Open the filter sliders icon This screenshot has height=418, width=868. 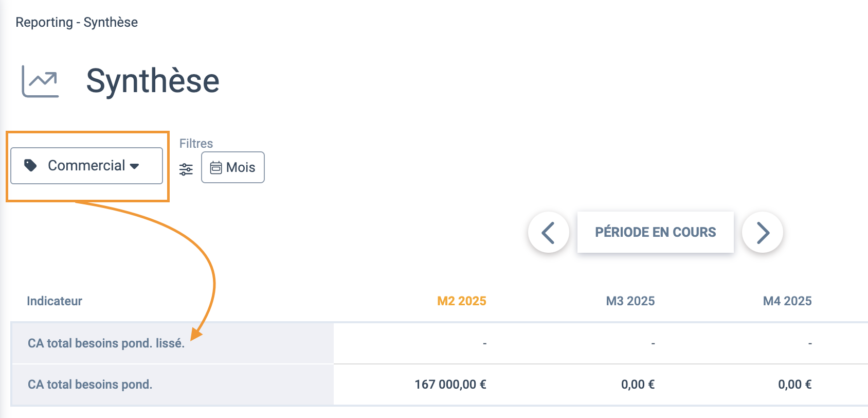[186, 169]
